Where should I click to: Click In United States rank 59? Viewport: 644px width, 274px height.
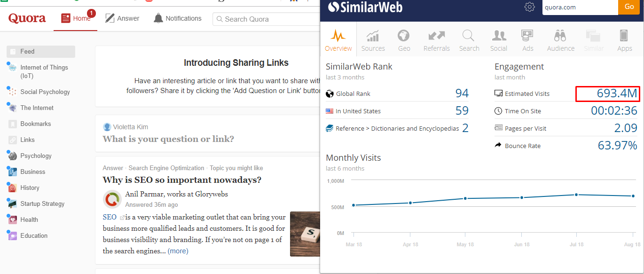point(462,111)
